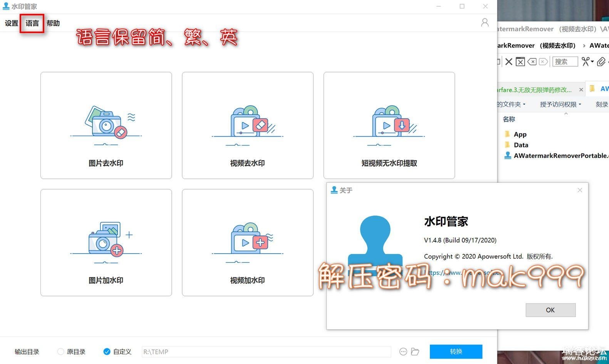The width and height of the screenshot is (609, 364).
Task: Open 视频加水印 add video watermark card
Action: (248, 242)
